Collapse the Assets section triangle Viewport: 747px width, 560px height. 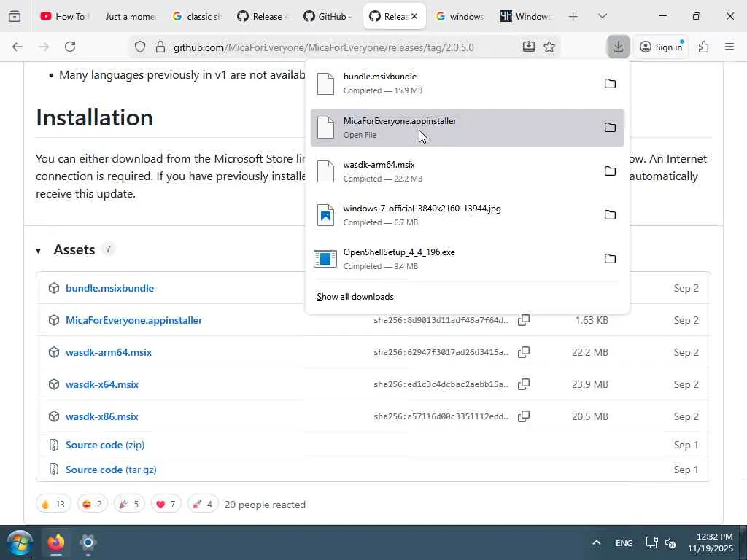click(38, 251)
